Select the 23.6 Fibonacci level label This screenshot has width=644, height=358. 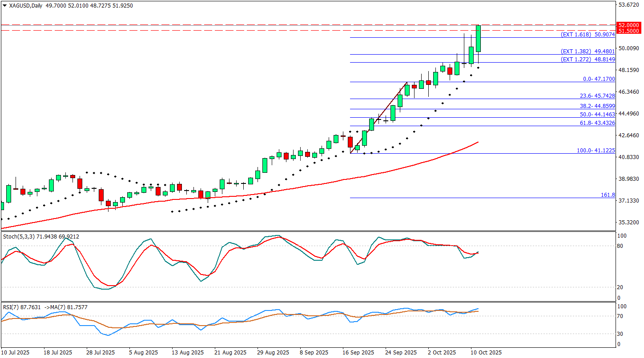coord(597,96)
